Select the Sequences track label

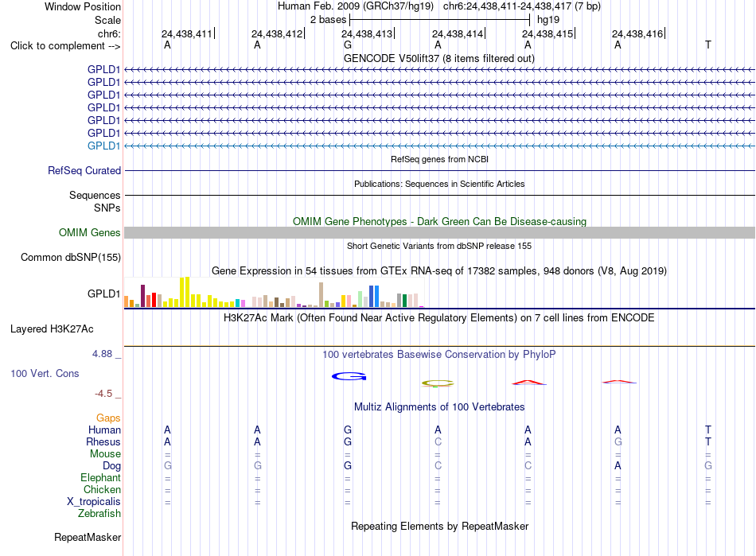click(95, 195)
